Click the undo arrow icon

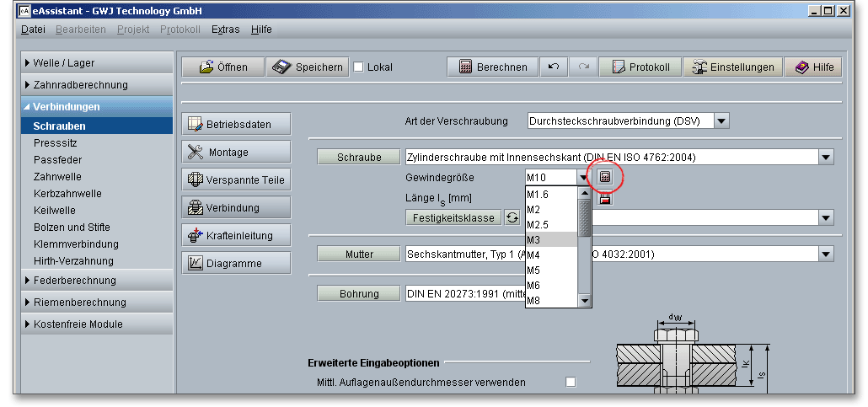(x=553, y=67)
